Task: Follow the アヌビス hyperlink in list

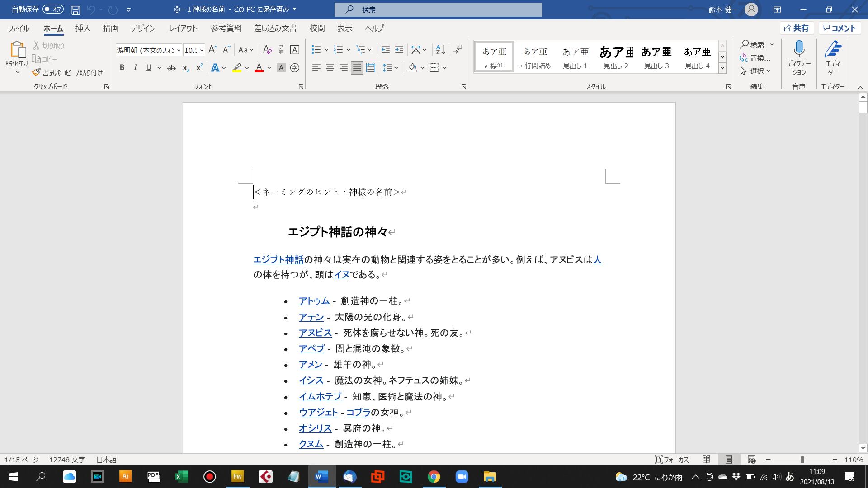Action: coord(315,333)
